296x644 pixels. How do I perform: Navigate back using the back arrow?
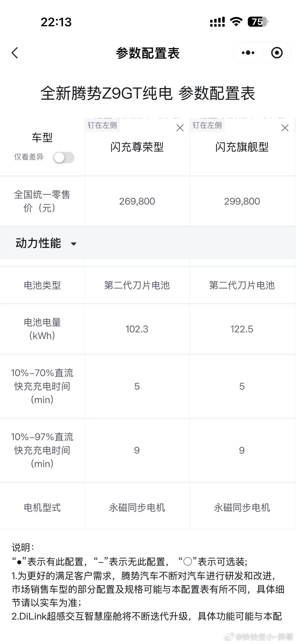pos(15,53)
